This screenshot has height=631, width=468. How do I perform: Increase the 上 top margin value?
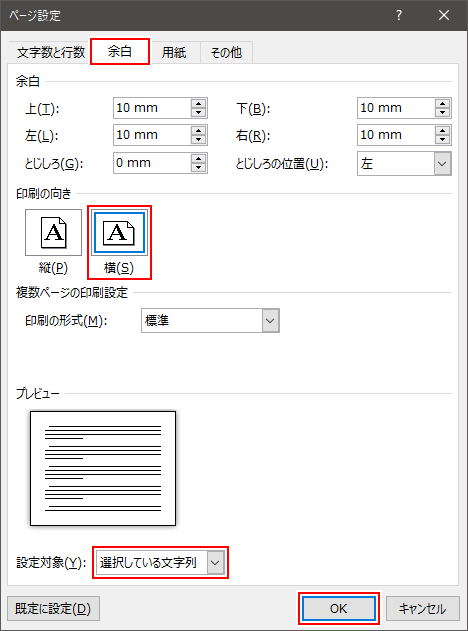tap(198, 103)
